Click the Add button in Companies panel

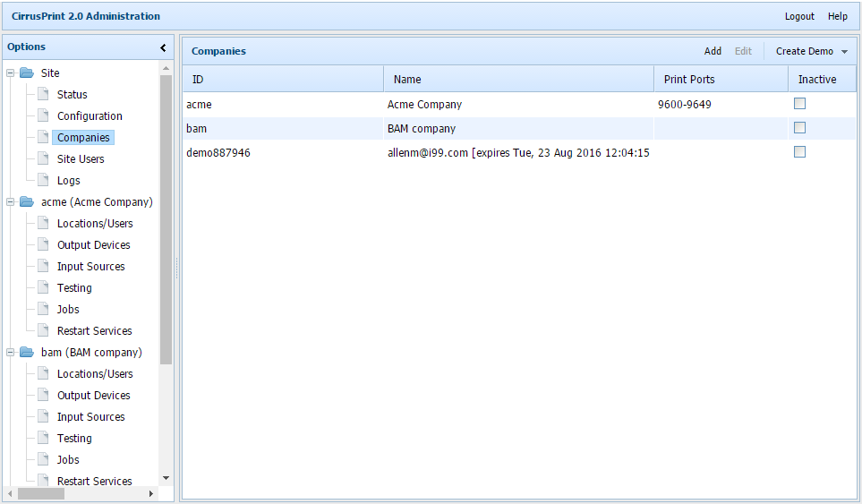click(713, 52)
